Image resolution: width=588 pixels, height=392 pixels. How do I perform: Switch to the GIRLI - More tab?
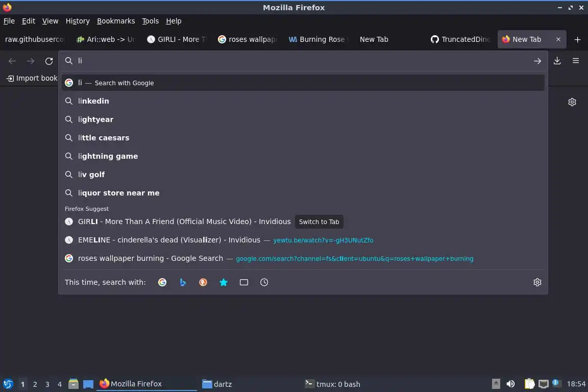177,39
